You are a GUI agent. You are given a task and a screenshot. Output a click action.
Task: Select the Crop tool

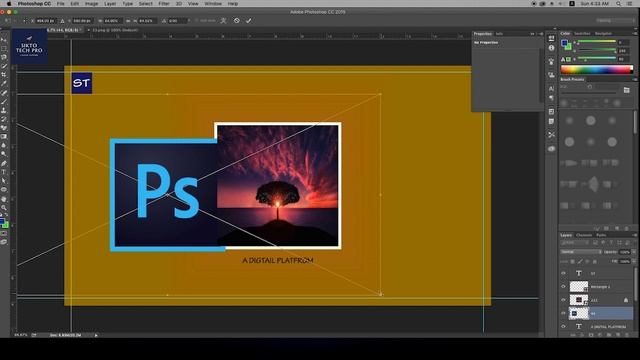(x=4, y=75)
